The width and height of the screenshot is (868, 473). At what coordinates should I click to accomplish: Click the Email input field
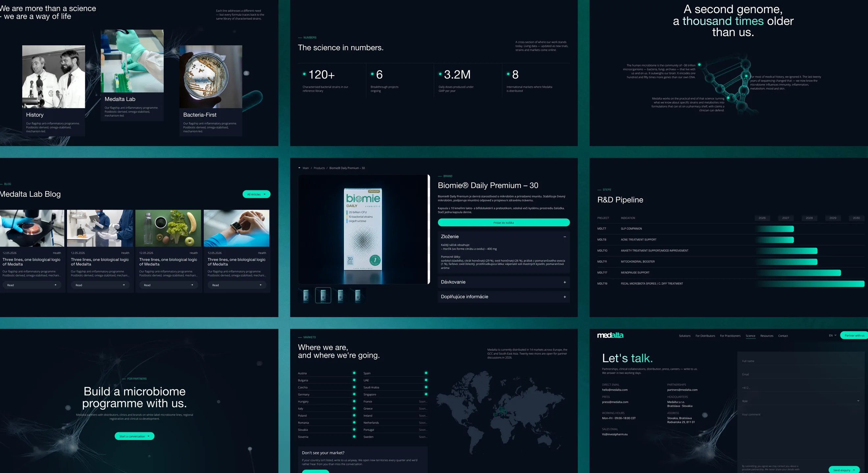[801, 374]
